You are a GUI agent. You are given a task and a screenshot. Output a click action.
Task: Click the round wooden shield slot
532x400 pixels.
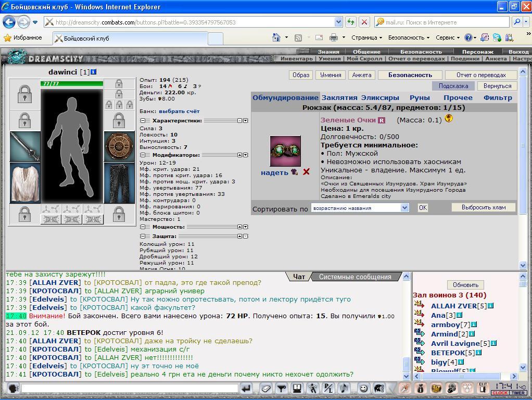click(119, 146)
